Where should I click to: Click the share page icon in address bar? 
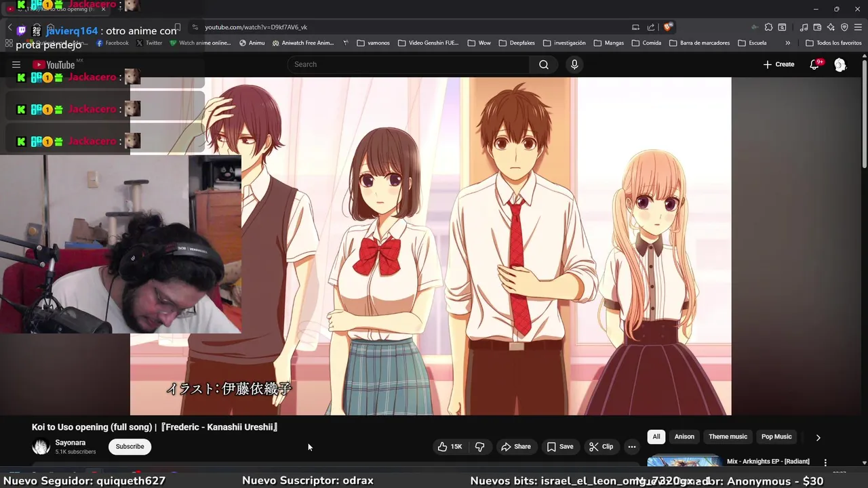point(651,27)
